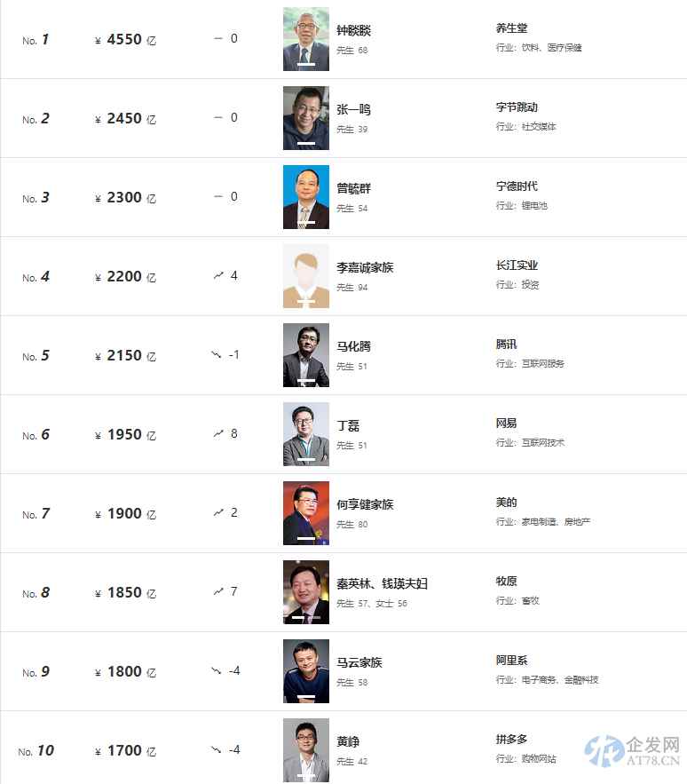Open the 宁德时代 company link
The width and height of the screenshot is (687, 784).
[x=517, y=186]
